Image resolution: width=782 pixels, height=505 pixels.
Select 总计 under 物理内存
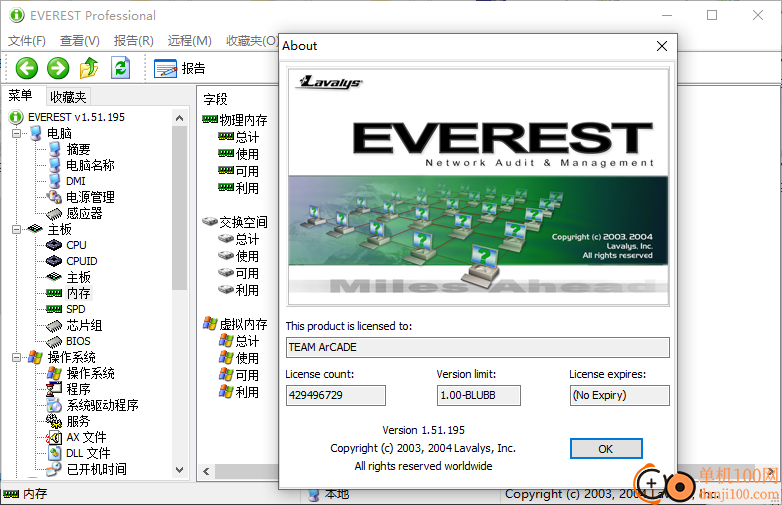(239, 137)
